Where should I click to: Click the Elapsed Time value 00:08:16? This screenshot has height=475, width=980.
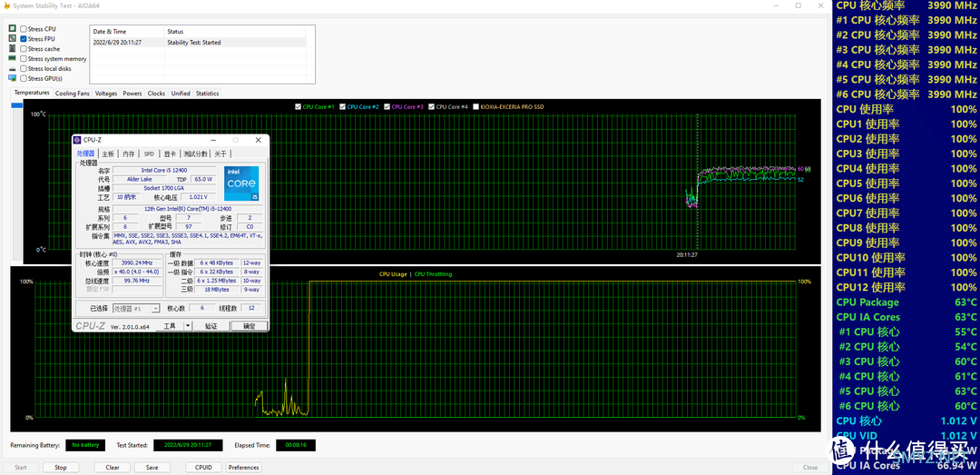[x=296, y=445]
